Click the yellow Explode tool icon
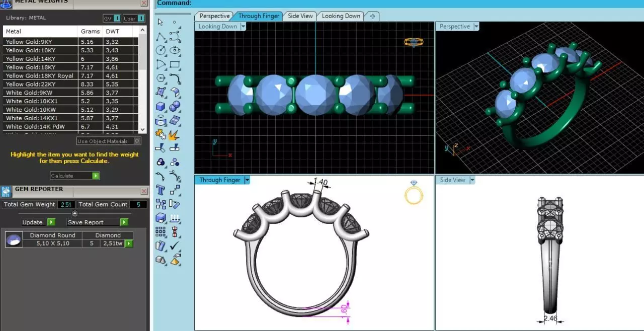 tap(175, 134)
